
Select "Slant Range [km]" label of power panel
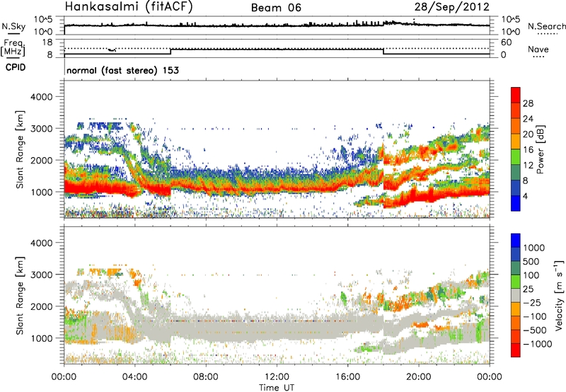click(x=20, y=149)
